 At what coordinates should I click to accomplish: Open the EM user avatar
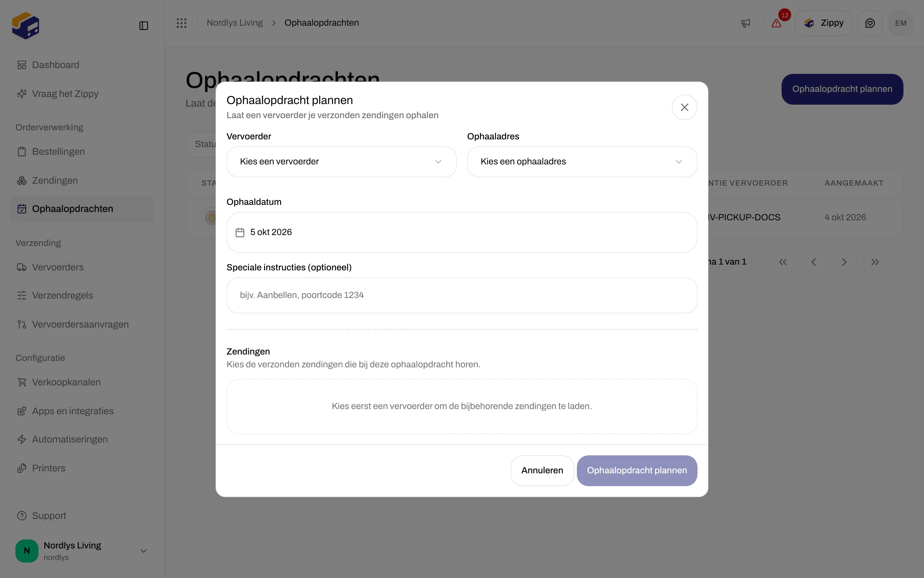[901, 23]
